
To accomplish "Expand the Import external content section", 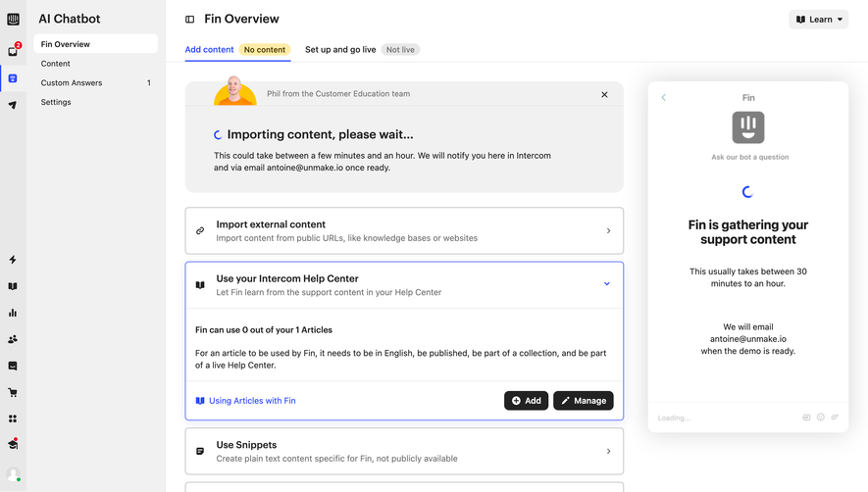I will tap(404, 230).
